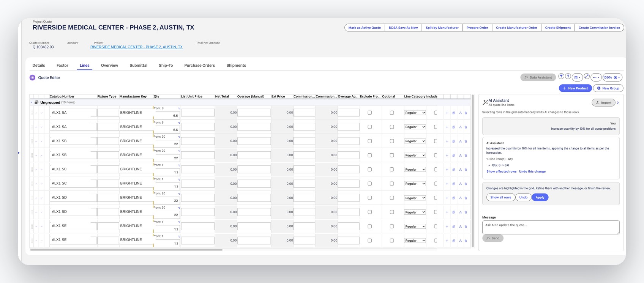This screenshot has width=644, height=283.
Task: Select the Shipments tab
Action: pos(236,65)
